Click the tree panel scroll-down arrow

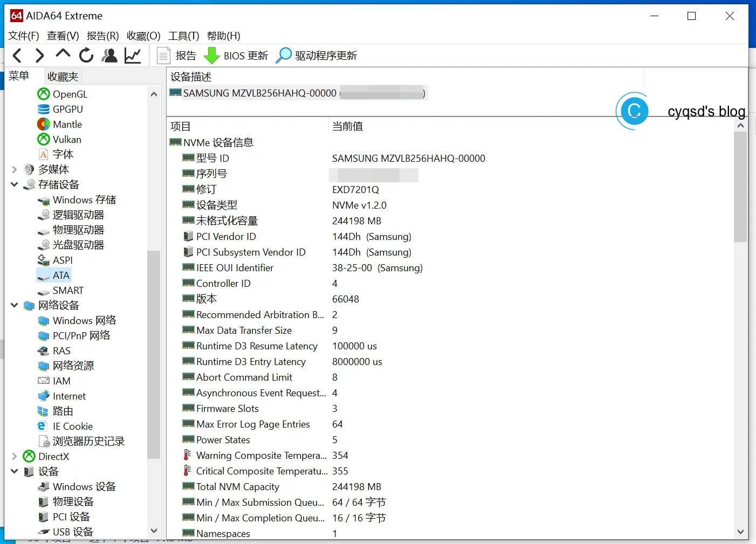tap(154, 531)
